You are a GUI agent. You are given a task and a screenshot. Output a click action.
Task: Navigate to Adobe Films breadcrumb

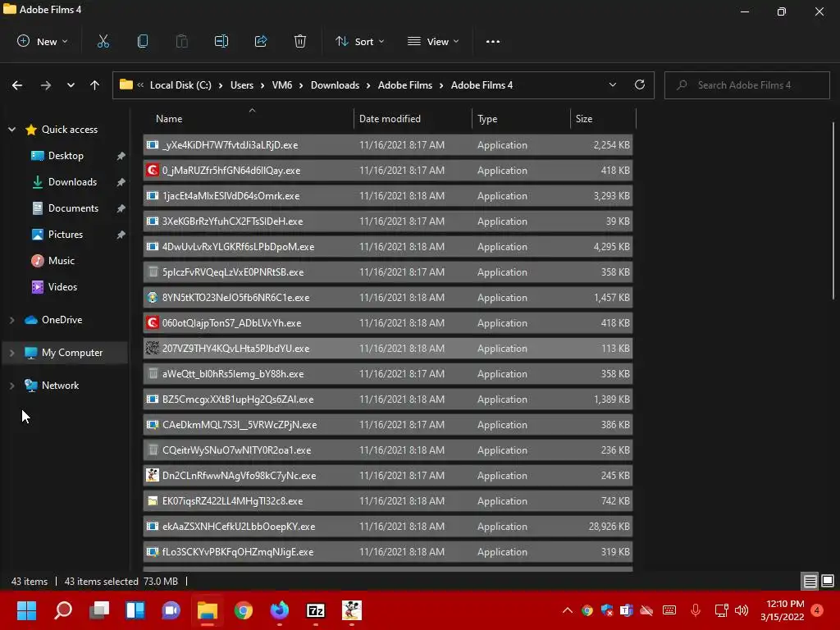(405, 85)
